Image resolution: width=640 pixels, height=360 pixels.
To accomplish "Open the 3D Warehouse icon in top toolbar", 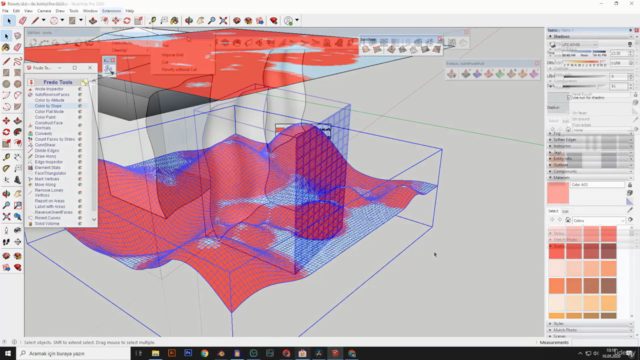I will click(x=237, y=20).
